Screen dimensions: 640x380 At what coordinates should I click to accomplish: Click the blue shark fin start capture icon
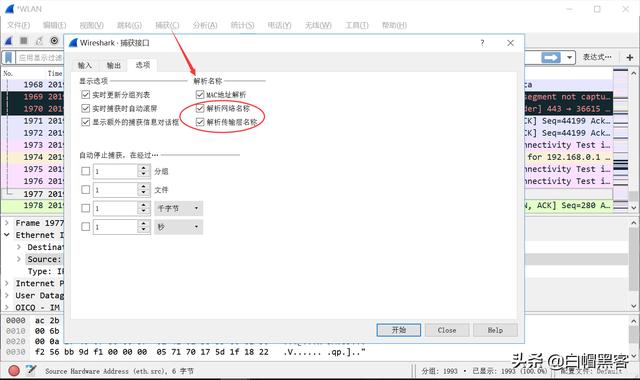coord(9,40)
